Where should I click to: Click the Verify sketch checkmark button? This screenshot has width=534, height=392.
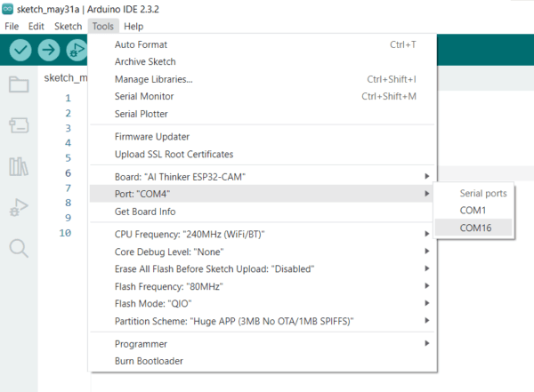[x=20, y=50]
